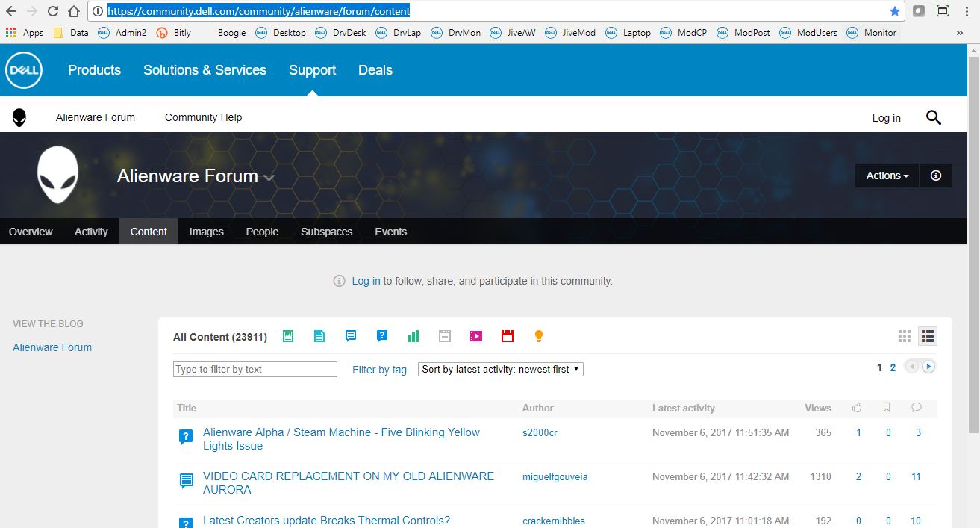Open the Overview tab
Screen dimensions: 980x528
[x=31, y=232]
